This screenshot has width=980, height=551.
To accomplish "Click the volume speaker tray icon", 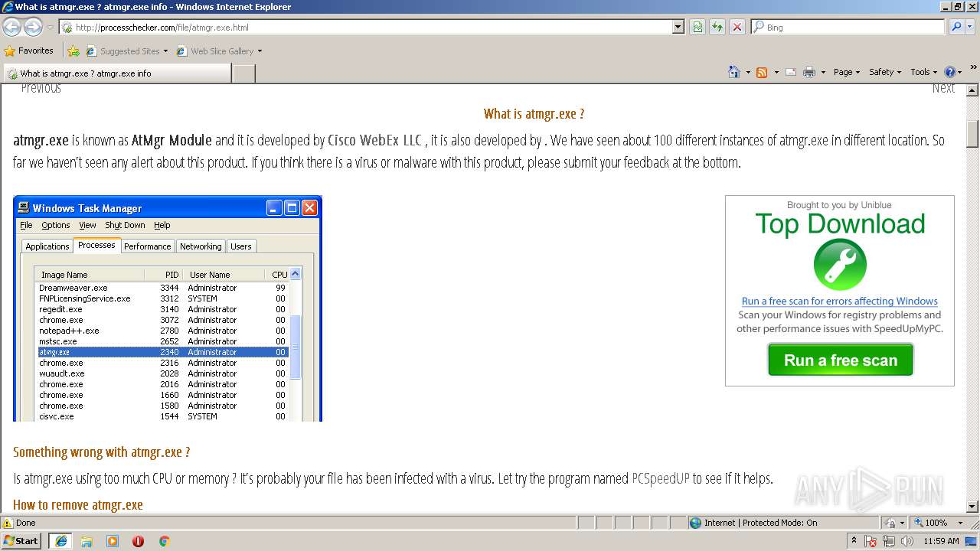I will pos(906,541).
